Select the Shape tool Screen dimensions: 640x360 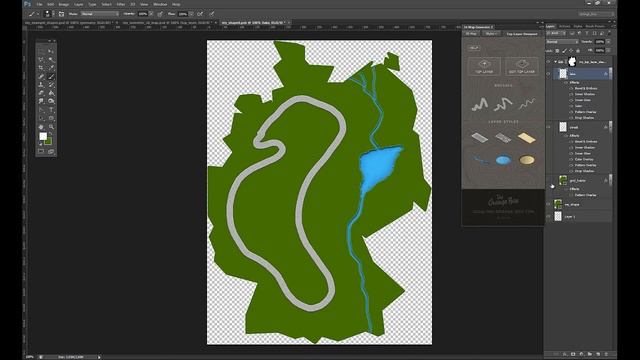pos(51,118)
